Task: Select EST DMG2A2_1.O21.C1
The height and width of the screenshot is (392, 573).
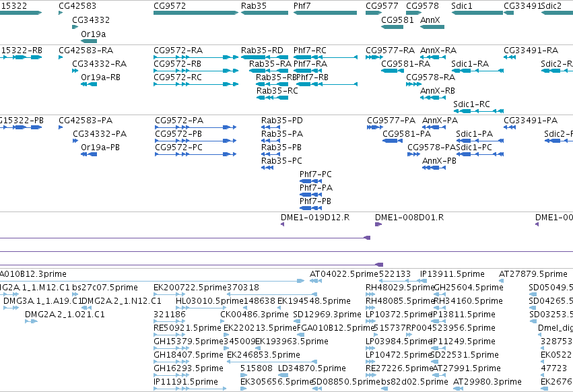Action: (x=65, y=315)
